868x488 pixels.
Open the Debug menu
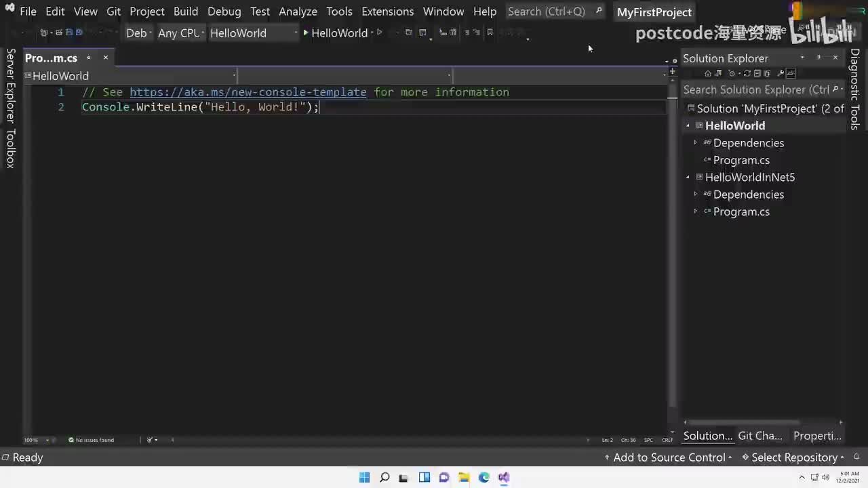click(224, 12)
